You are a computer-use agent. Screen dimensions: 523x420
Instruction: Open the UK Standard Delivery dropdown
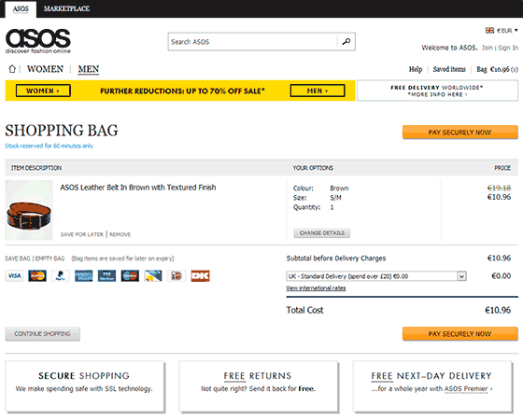pos(376,276)
